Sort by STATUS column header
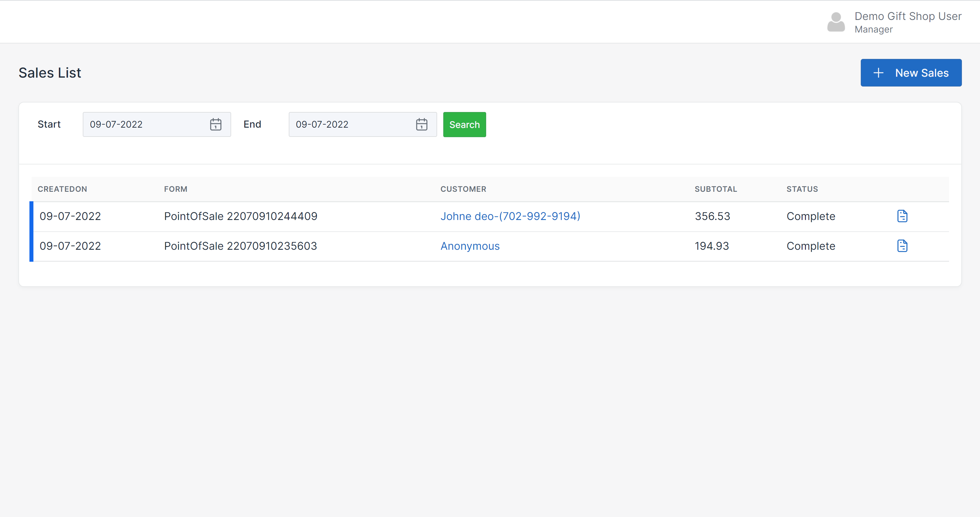 [802, 189]
